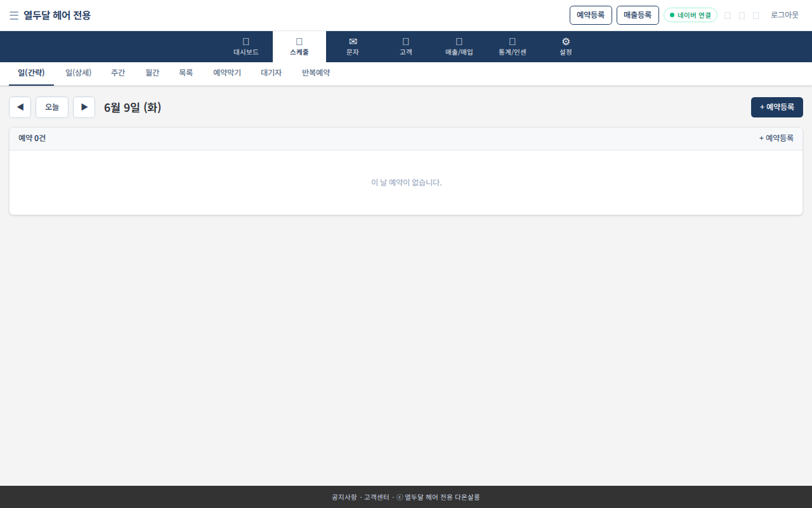Click the 6월 9일 (화) date heading

coord(133,108)
